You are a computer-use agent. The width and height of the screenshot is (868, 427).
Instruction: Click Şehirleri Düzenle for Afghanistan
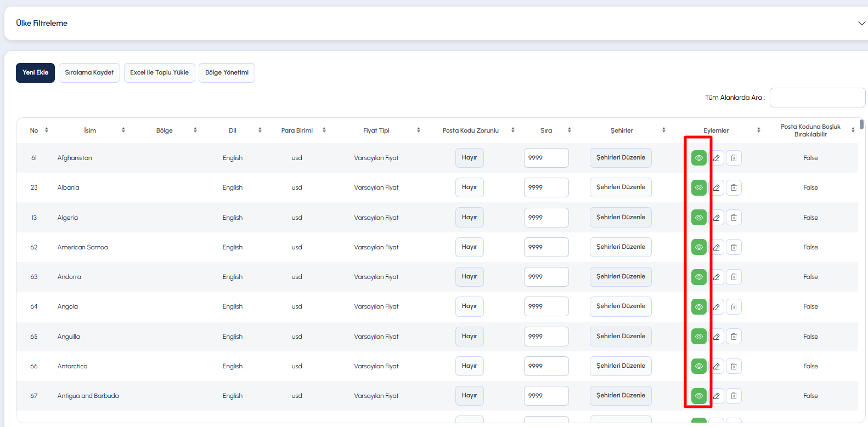[x=621, y=158]
